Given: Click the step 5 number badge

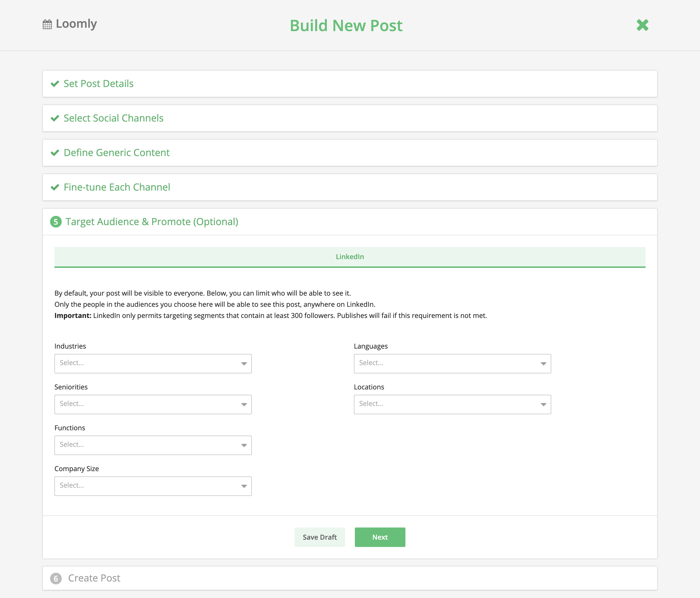Looking at the screenshot, I should click(x=56, y=222).
